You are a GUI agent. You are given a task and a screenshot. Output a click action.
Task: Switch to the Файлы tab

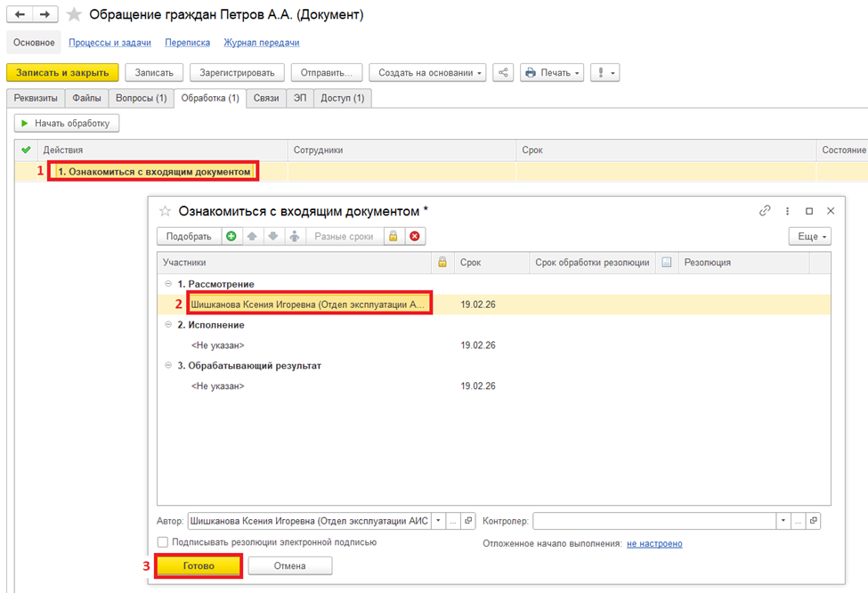pos(86,98)
